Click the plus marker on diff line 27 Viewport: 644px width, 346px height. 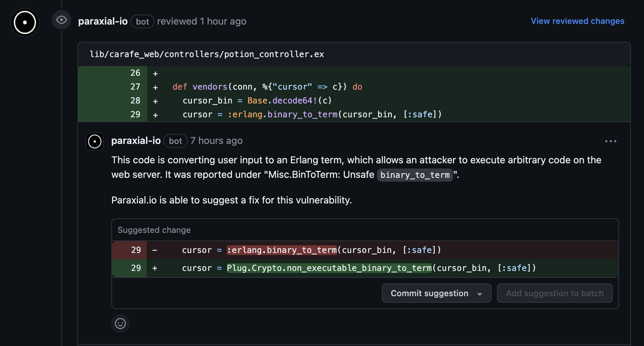coord(155,88)
